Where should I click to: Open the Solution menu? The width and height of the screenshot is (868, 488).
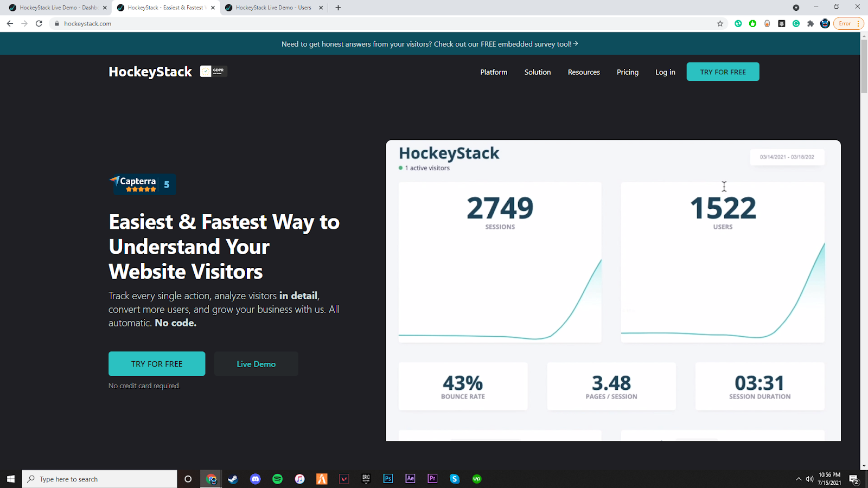pos(538,72)
